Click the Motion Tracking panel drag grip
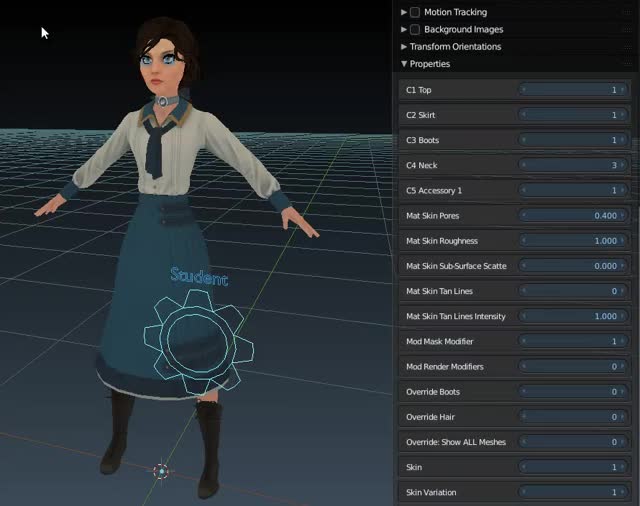Image resolution: width=640 pixels, height=506 pixels. coord(627,12)
